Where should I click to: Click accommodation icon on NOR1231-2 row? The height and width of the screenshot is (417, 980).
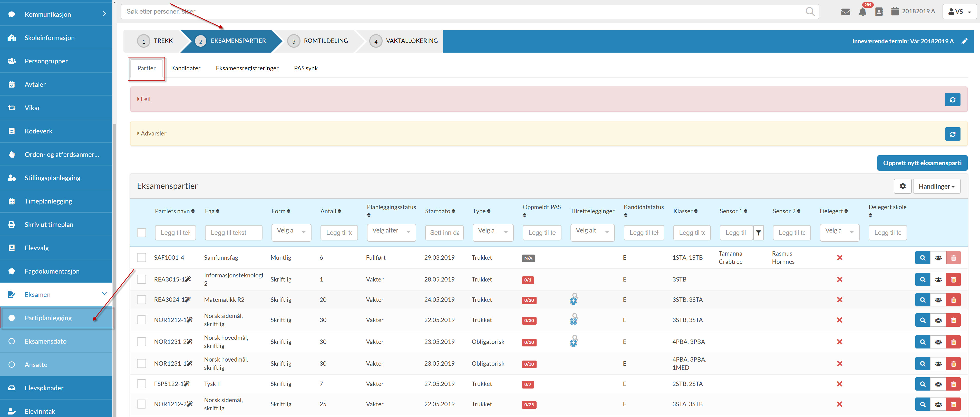click(573, 341)
